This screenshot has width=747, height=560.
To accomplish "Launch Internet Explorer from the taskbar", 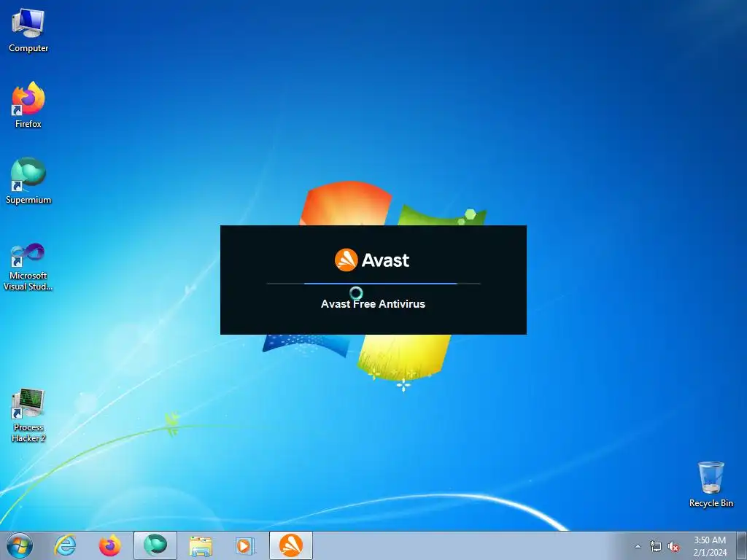I will (65, 545).
